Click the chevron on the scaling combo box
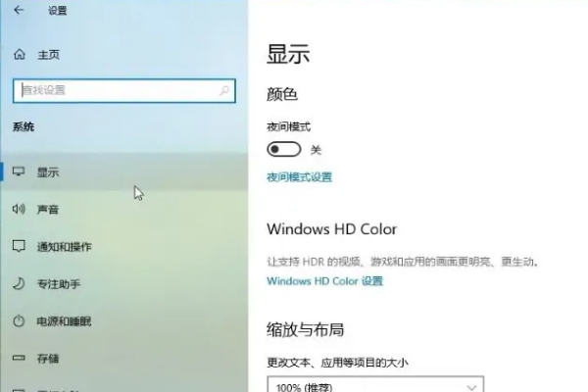This screenshot has height=392, width=588. [x=471, y=387]
